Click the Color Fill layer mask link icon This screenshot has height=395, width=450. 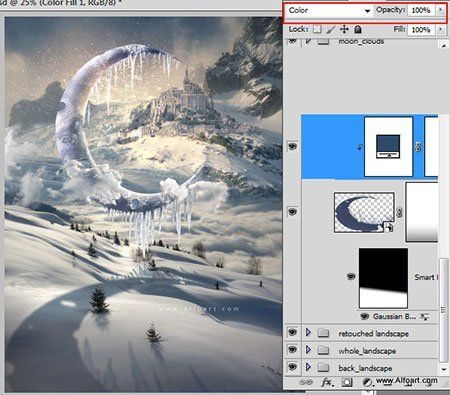[x=419, y=146]
